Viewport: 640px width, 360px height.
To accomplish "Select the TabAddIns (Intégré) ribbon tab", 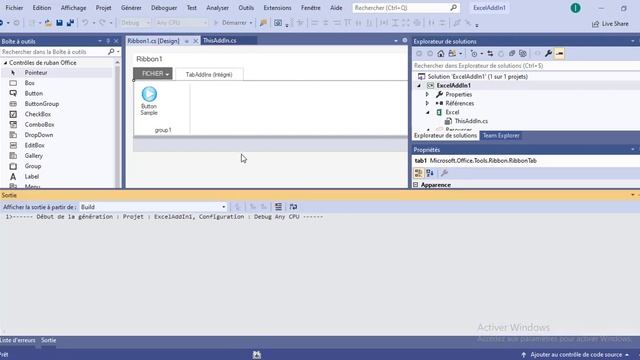I will coord(209,75).
